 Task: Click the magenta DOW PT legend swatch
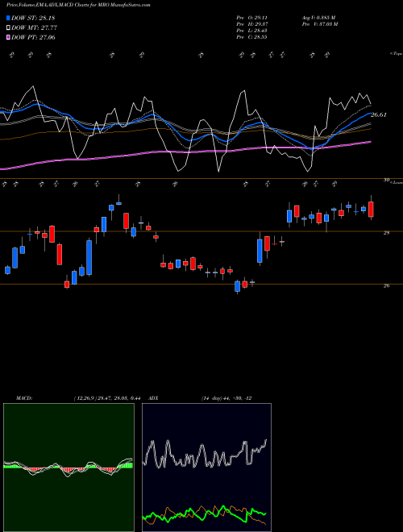[8, 37]
